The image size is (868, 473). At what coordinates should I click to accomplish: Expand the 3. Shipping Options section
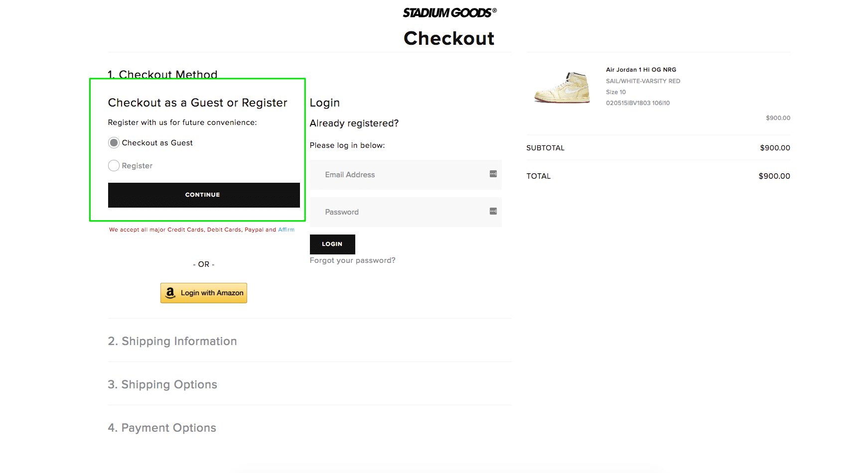click(x=162, y=384)
